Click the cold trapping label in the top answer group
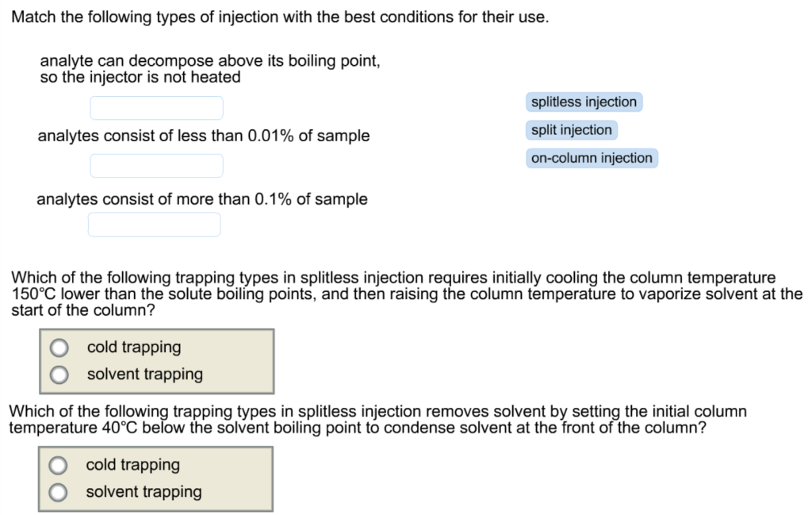 (133, 347)
